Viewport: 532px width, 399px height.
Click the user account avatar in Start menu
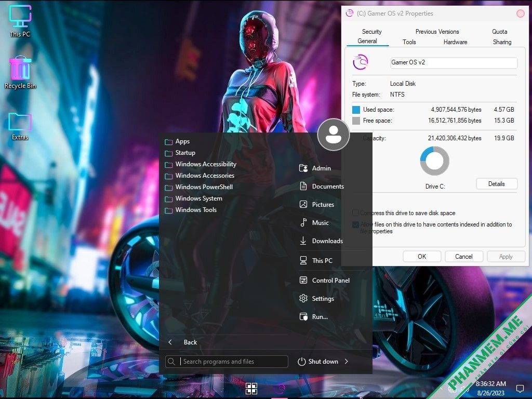click(x=334, y=135)
